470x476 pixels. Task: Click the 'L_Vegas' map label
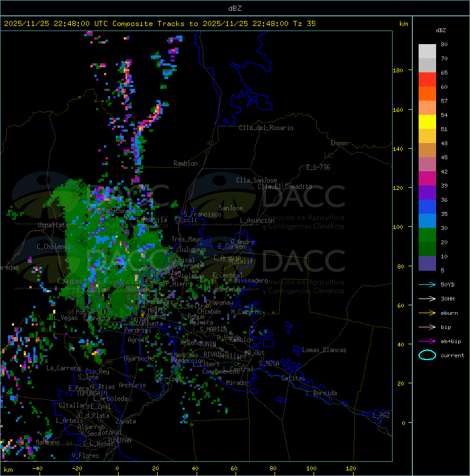pyautogui.click(x=66, y=318)
